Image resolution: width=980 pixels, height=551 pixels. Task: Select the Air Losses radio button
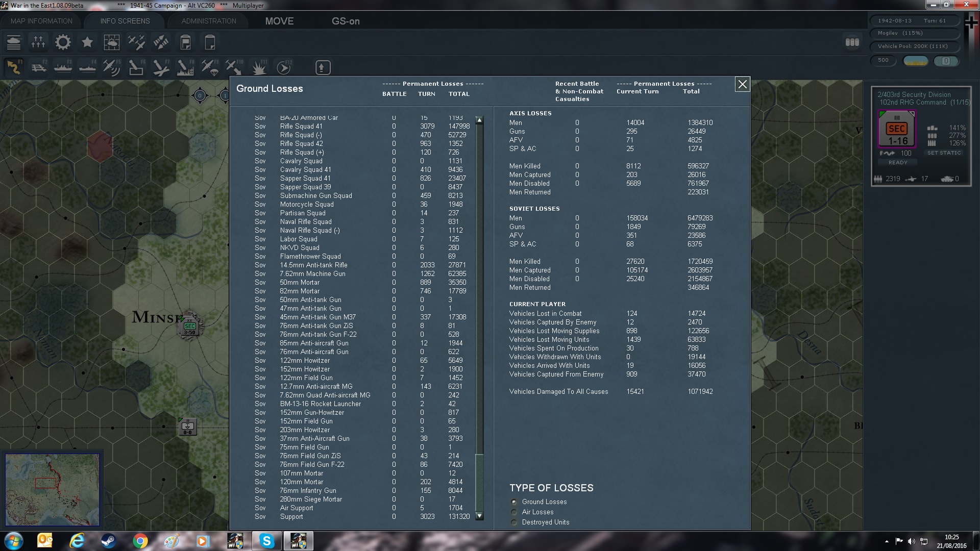tap(513, 512)
